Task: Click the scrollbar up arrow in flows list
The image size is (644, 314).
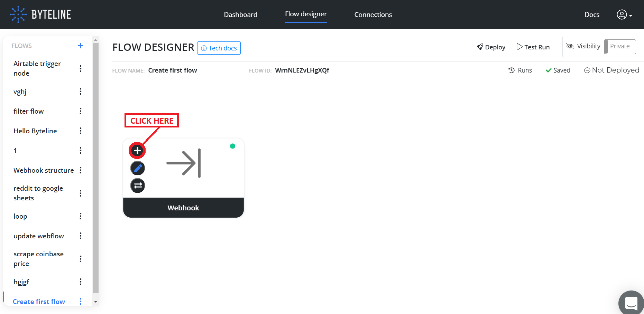Action: point(96,40)
